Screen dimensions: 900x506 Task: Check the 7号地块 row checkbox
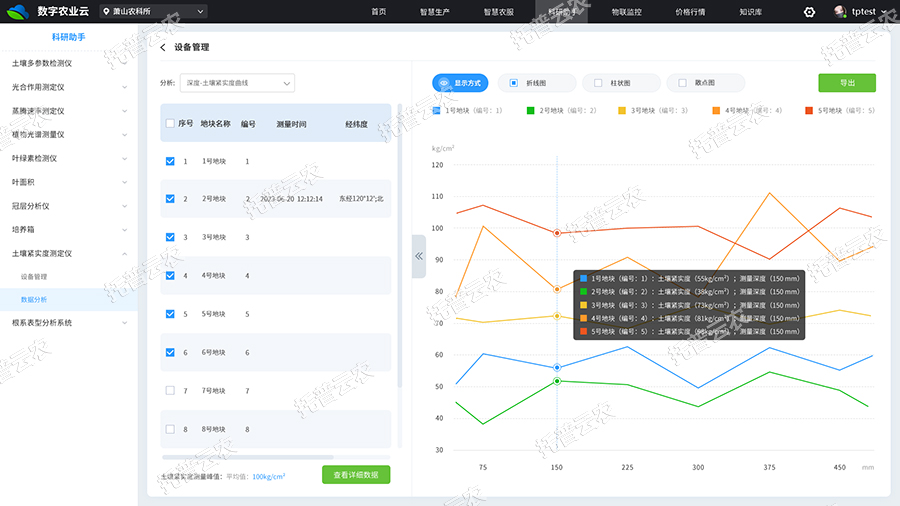click(x=170, y=391)
